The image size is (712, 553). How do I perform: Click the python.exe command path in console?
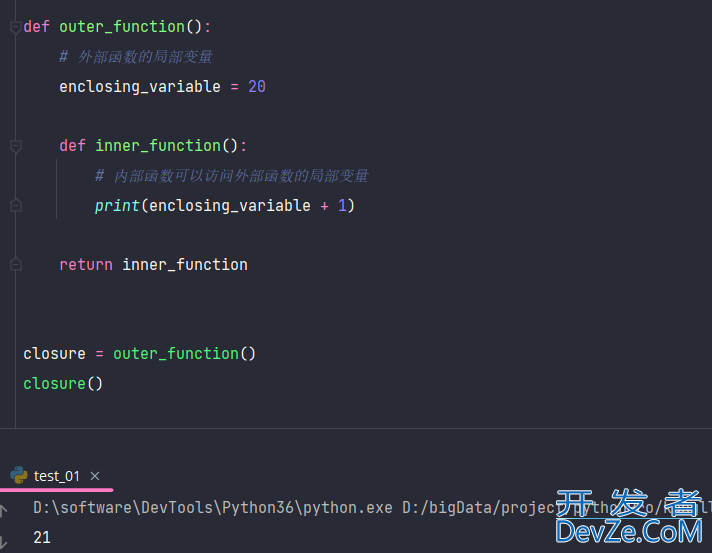click(213, 508)
